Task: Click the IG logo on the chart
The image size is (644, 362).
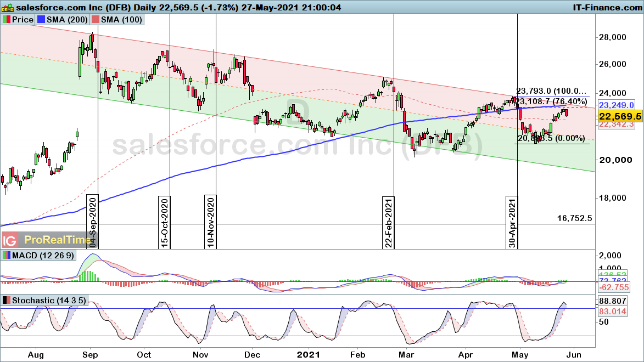Action: click(x=9, y=240)
